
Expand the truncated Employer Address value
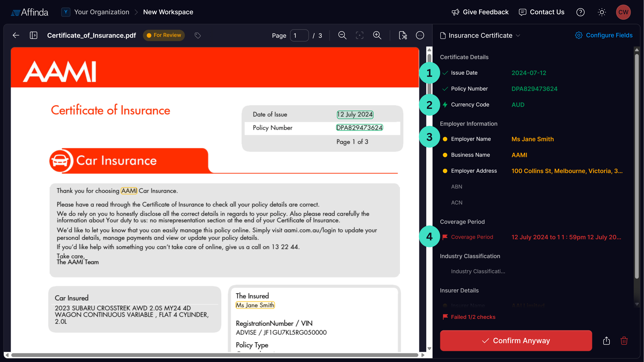point(567,171)
